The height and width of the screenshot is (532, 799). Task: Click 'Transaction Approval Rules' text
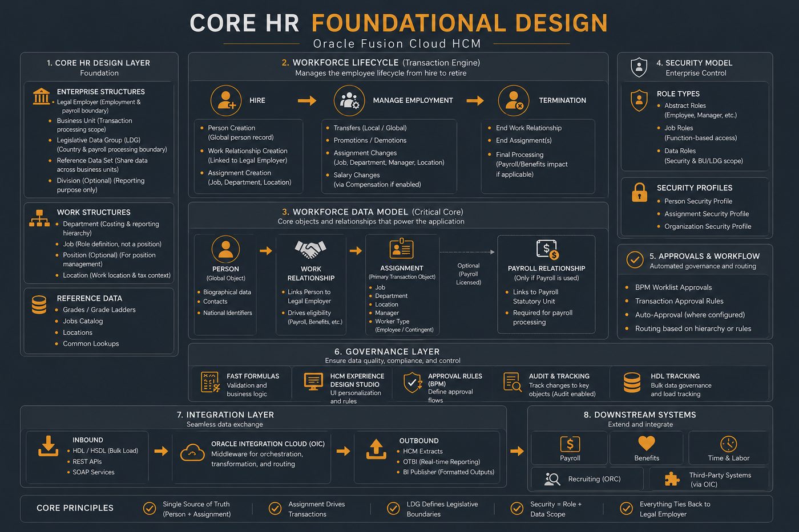pos(679,301)
